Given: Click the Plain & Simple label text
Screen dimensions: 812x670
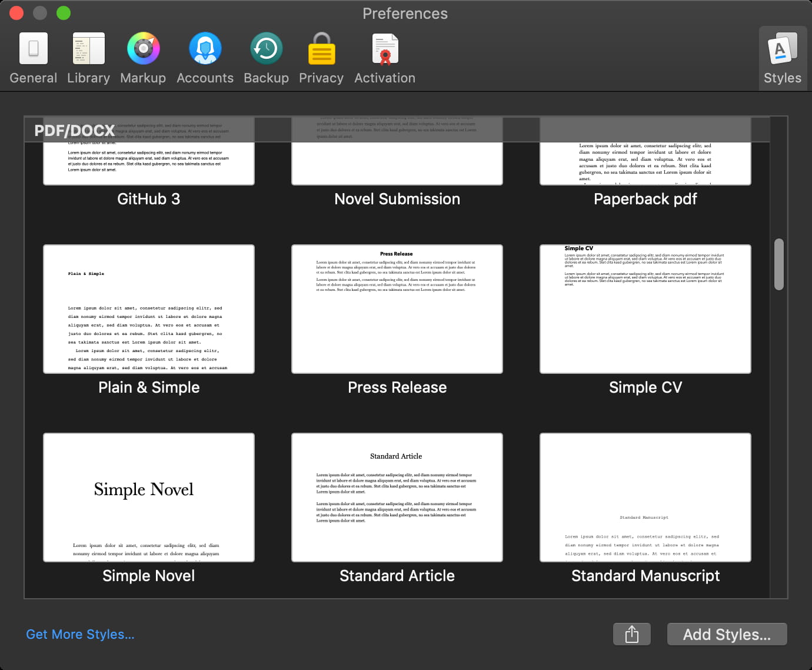Looking at the screenshot, I should pyautogui.click(x=149, y=387).
